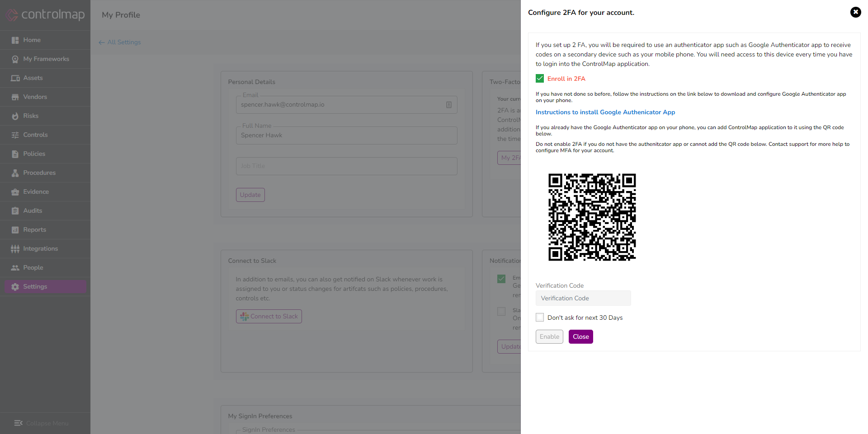Open Policies from the sidebar
This screenshot has width=868, height=434.
coord(45,154)
